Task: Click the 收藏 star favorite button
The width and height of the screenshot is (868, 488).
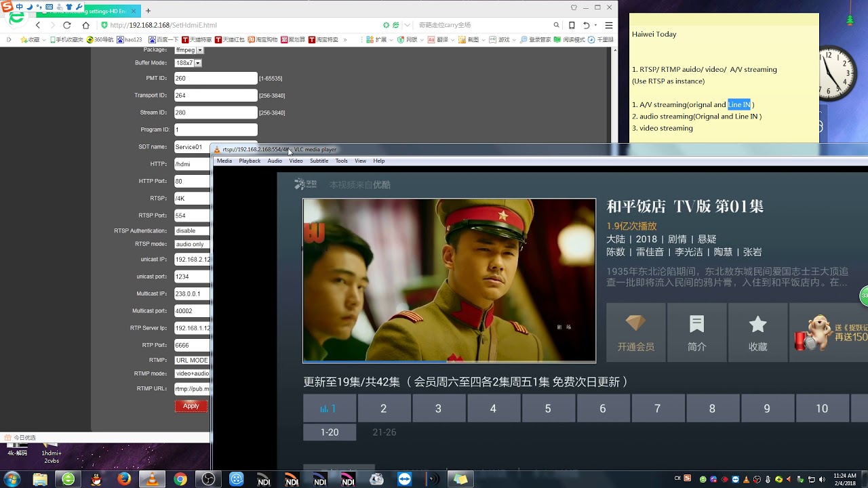Action: (x=757, y=332)
